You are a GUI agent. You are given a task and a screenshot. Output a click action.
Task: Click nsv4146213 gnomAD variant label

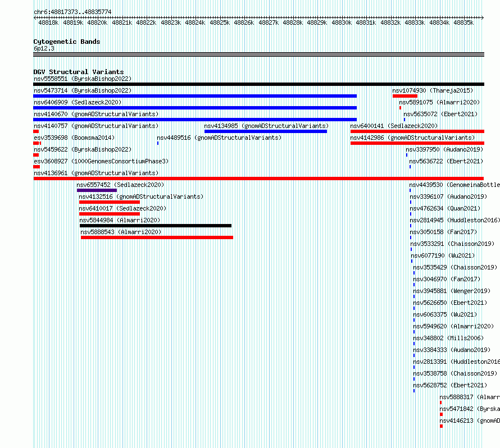(470, 420)
